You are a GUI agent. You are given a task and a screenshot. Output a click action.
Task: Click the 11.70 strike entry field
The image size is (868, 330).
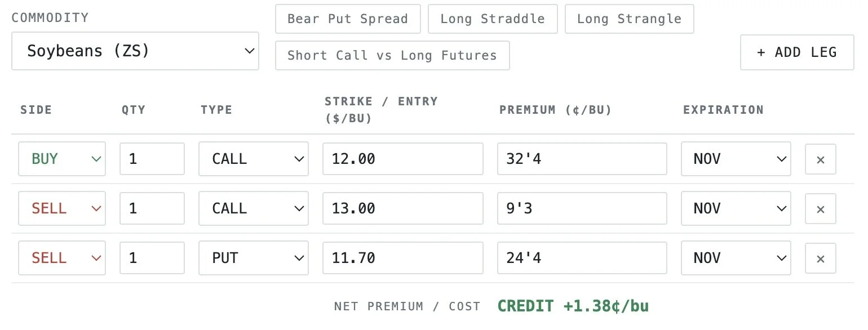pyautogui.click(x=403, y=258)
